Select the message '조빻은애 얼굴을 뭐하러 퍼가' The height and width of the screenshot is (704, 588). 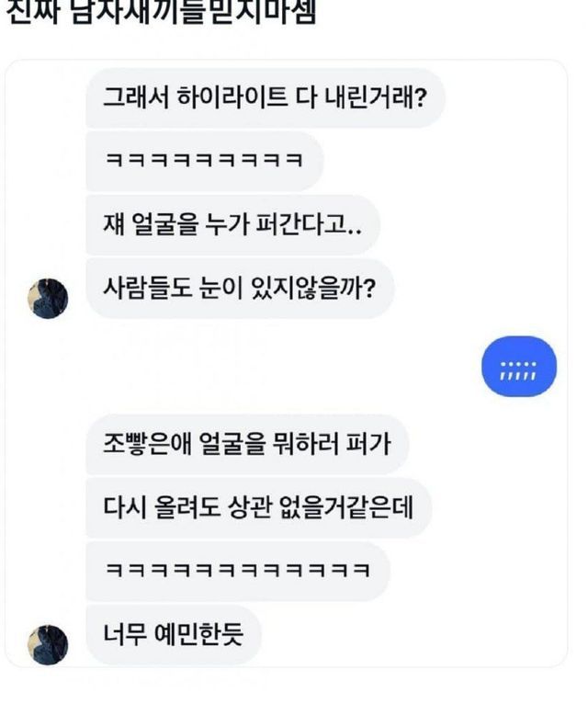(x=246, y=444)
